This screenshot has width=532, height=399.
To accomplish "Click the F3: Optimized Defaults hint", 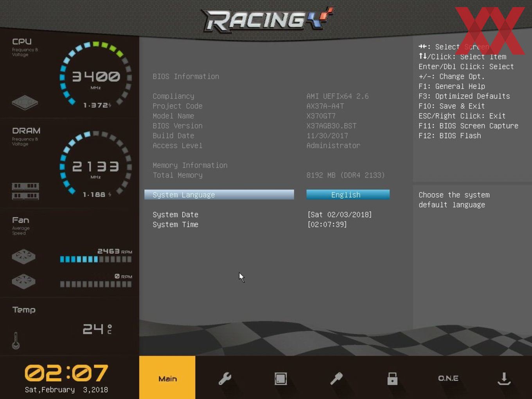I will pos(464,96).
